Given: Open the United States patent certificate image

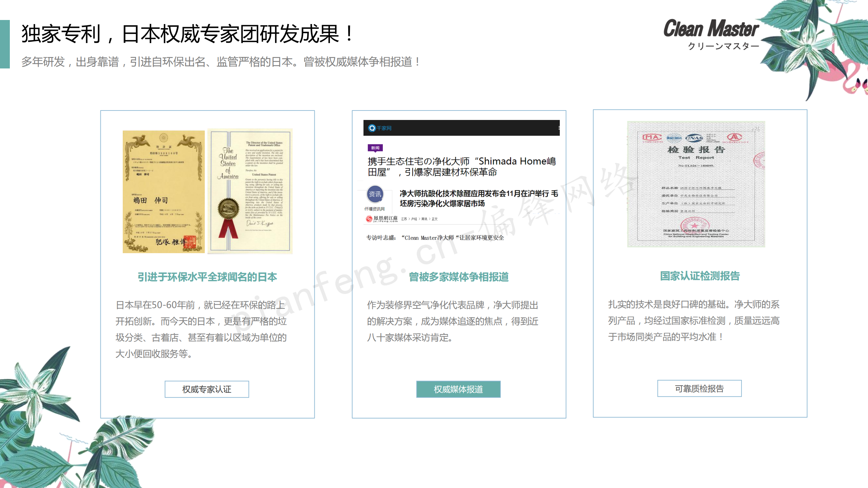Looking at the screenshot, I should click(250, 191).
